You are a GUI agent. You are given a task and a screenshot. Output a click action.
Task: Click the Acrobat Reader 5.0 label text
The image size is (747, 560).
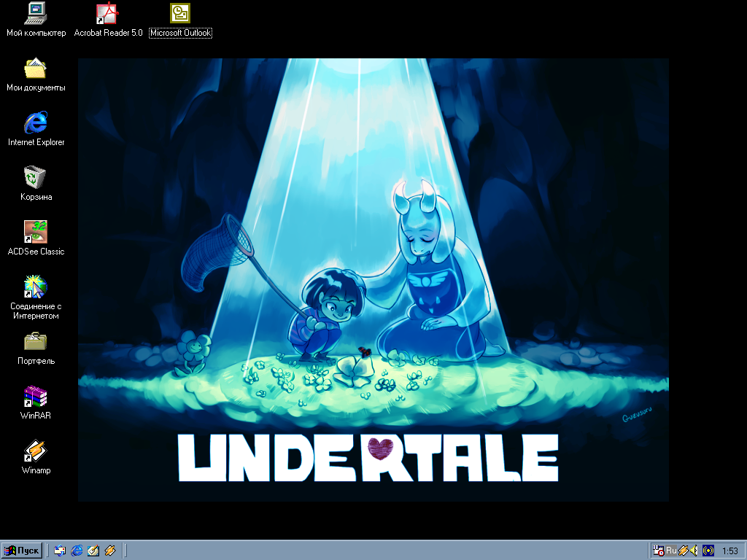[108, 33]
